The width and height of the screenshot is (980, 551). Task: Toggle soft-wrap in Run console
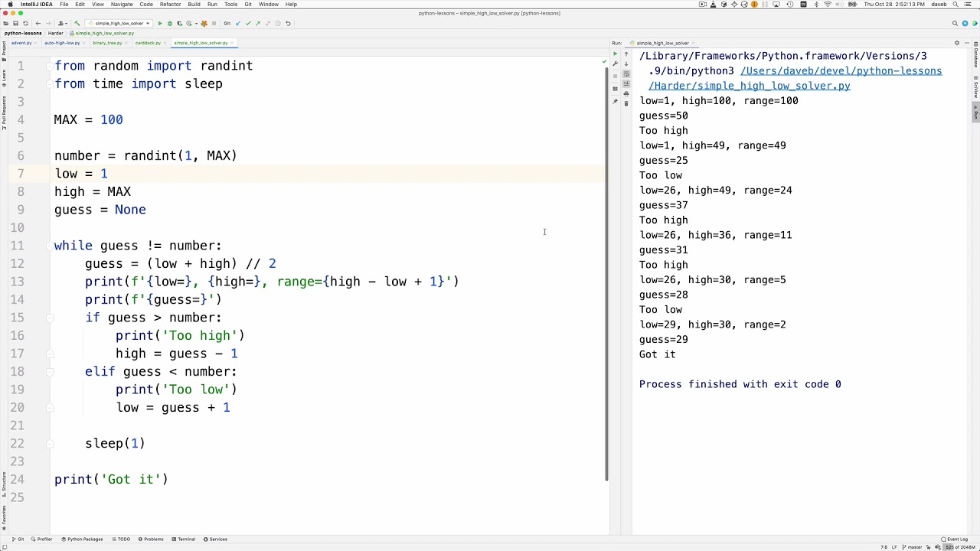coord(626,73)
